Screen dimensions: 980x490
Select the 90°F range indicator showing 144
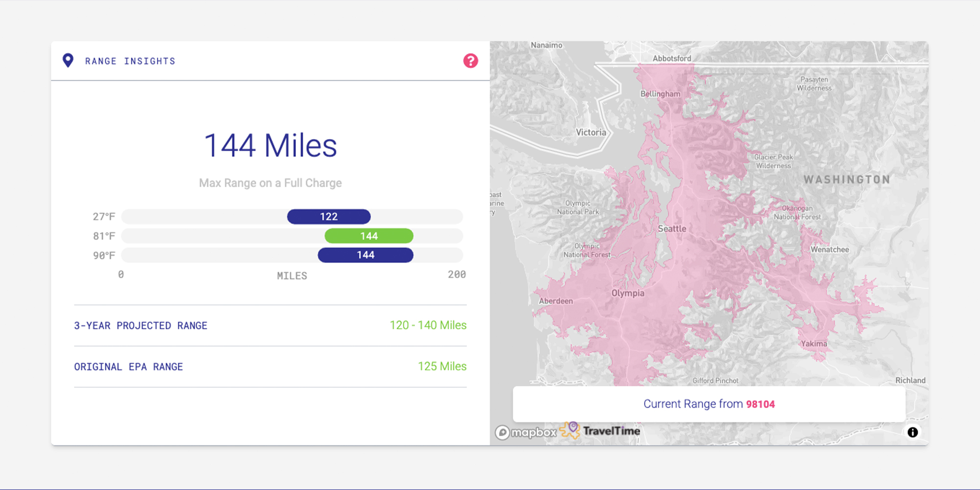pos(366,255)
